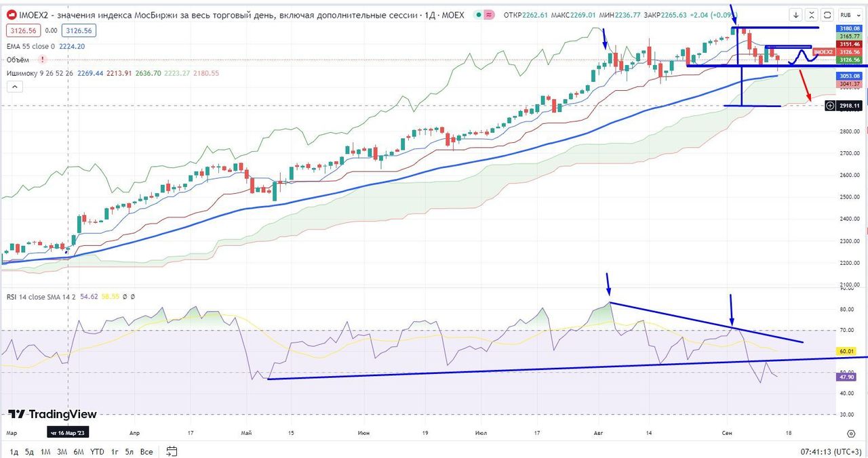The width and height of the screenshot is (868, 458).
Task: Click the red IMOEX2 symbol logo icon
Action: [11, 15]
